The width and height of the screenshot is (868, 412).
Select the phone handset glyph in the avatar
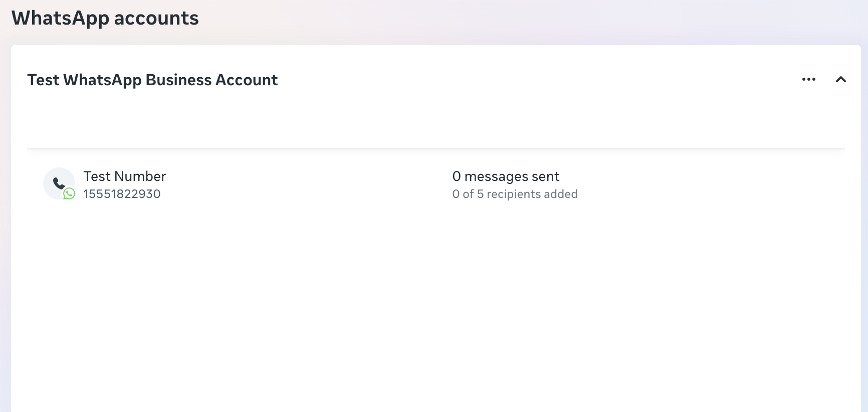coord(59,182)
